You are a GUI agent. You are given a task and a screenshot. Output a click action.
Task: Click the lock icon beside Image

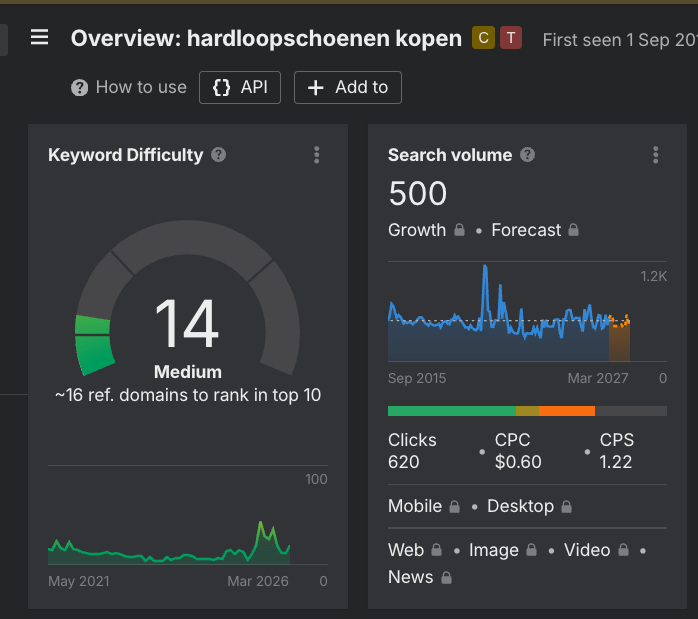pyautogui.click(x=532, y=550)
